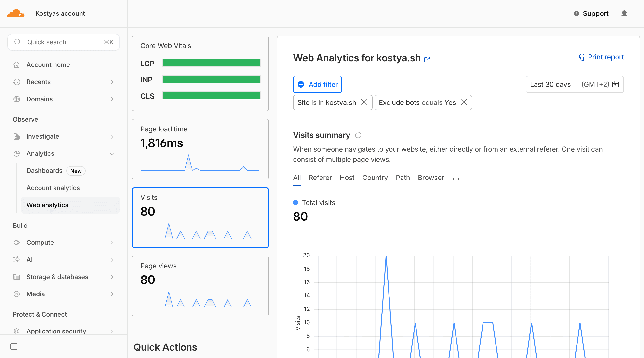644x358 pixels.
Task: Click the Account home house icon
Action: point(17,65)
